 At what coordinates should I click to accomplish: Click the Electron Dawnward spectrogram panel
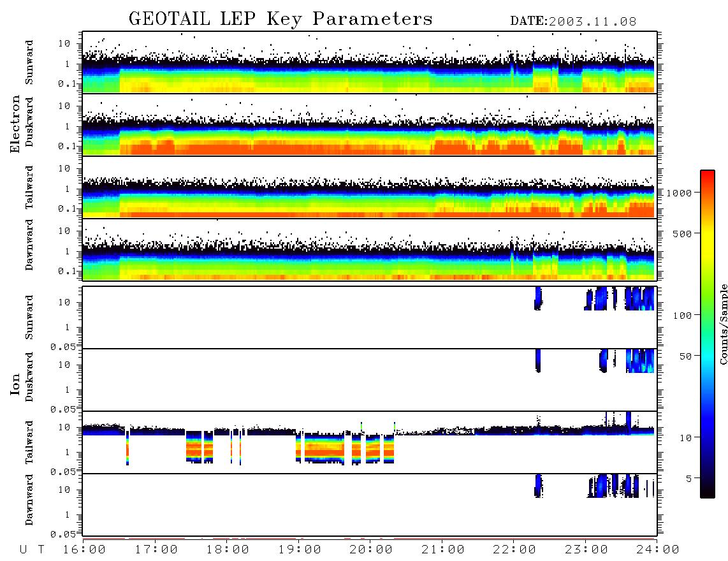[x=370, y=250]
